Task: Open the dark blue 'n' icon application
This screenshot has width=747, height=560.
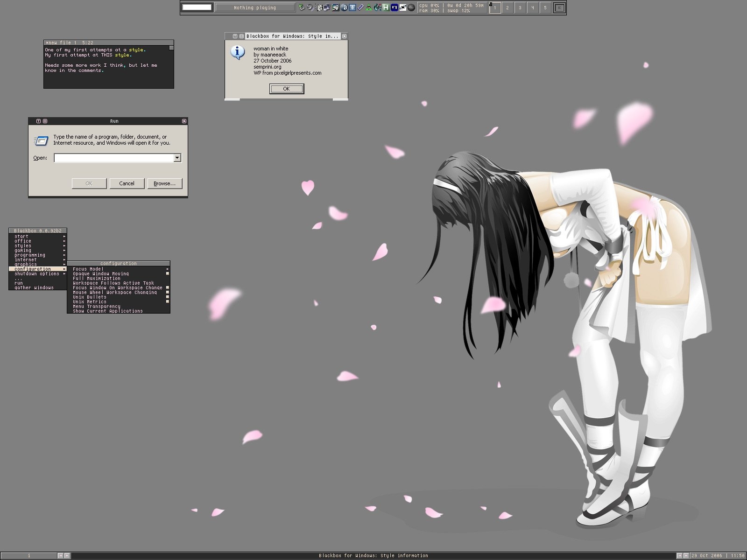Action: click(x=395, y=7)
